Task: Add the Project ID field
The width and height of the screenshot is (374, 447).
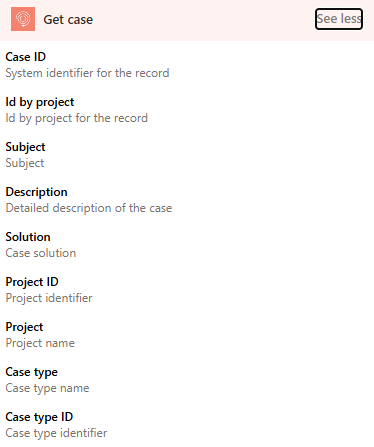Action: pos(187,290)
